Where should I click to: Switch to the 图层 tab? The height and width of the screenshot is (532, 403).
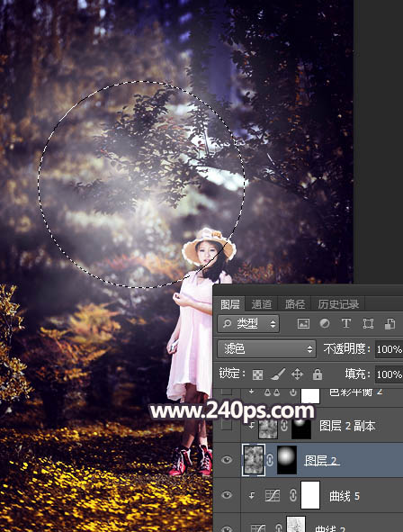pyautogui.click(x=229, y=304)
